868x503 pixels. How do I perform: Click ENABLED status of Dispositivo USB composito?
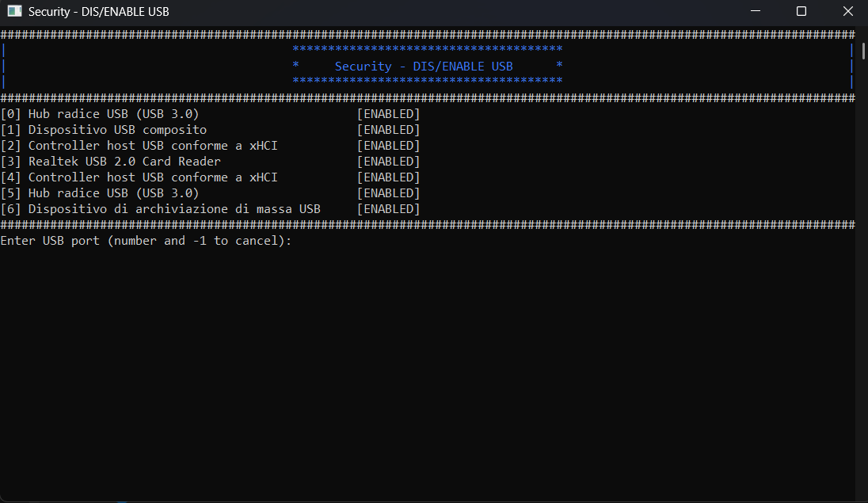(x=388, y=130)
